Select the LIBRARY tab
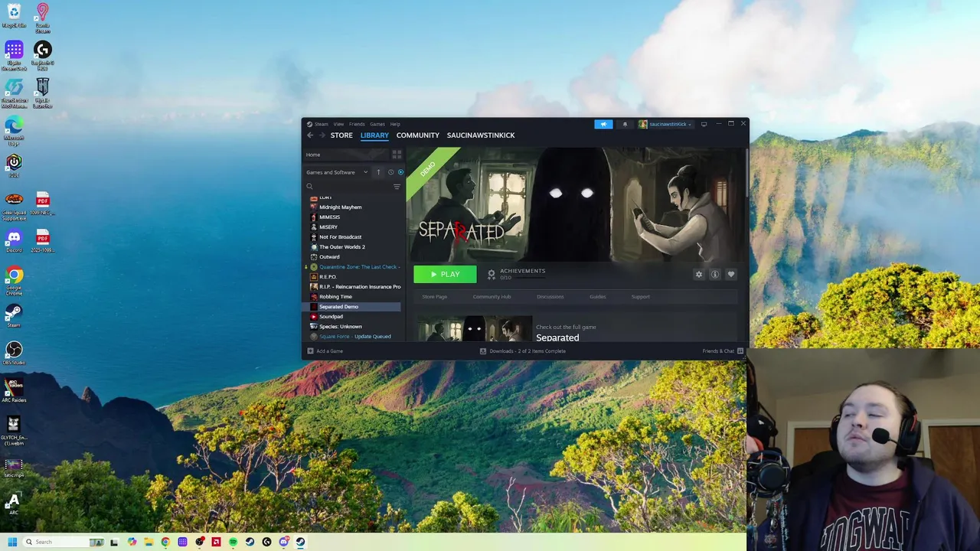This screenshot has height=551, width=980. (374, 135)
